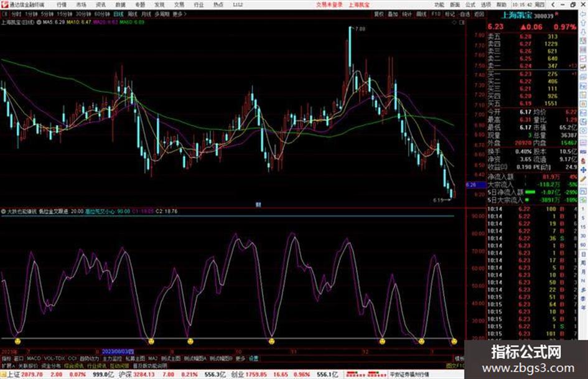Click the first smiley signal marker
Viewport: 588px width, 379px height.
pos(17,341)
